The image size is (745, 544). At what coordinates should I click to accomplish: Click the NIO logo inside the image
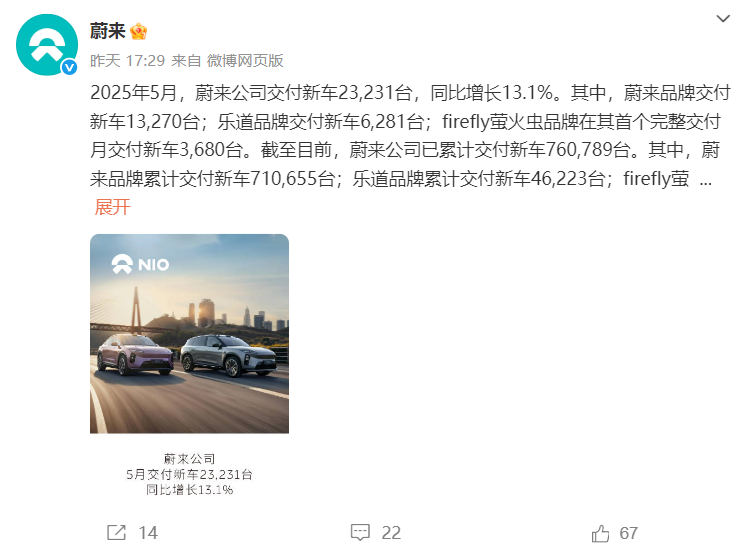tap(140, 264)
